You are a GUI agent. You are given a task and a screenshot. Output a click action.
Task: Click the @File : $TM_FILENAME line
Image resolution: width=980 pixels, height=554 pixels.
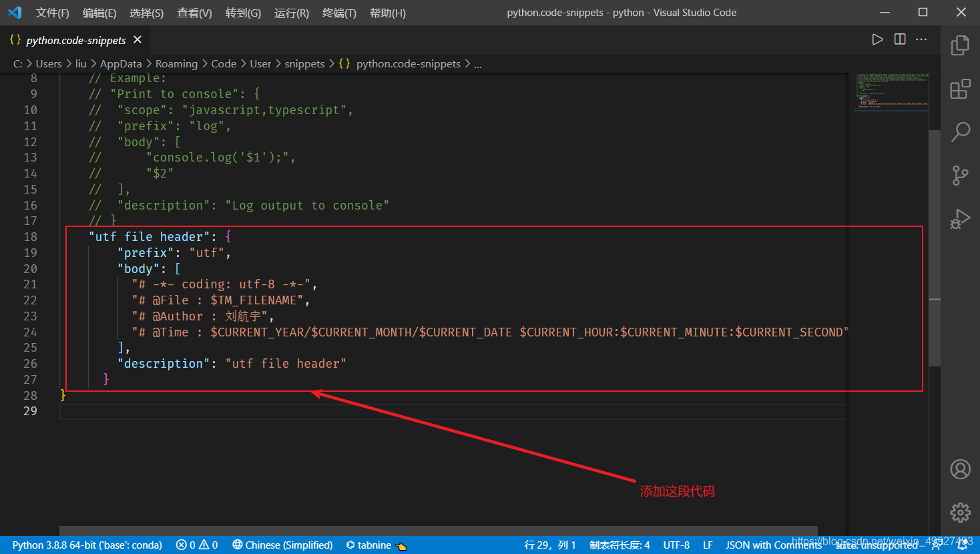[x=221, y=300]
